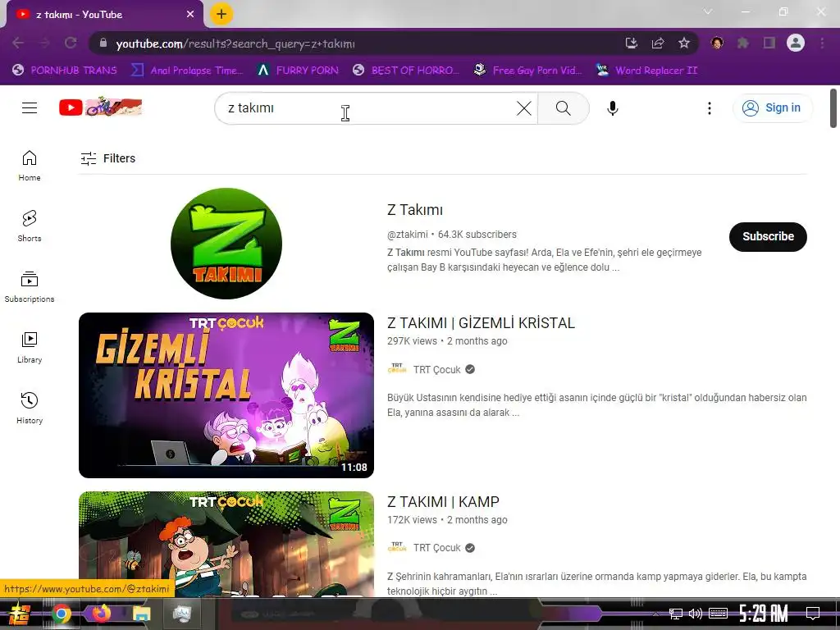Click in the z takımı search field
840x630 pixels.
click(x=370, y=108)
